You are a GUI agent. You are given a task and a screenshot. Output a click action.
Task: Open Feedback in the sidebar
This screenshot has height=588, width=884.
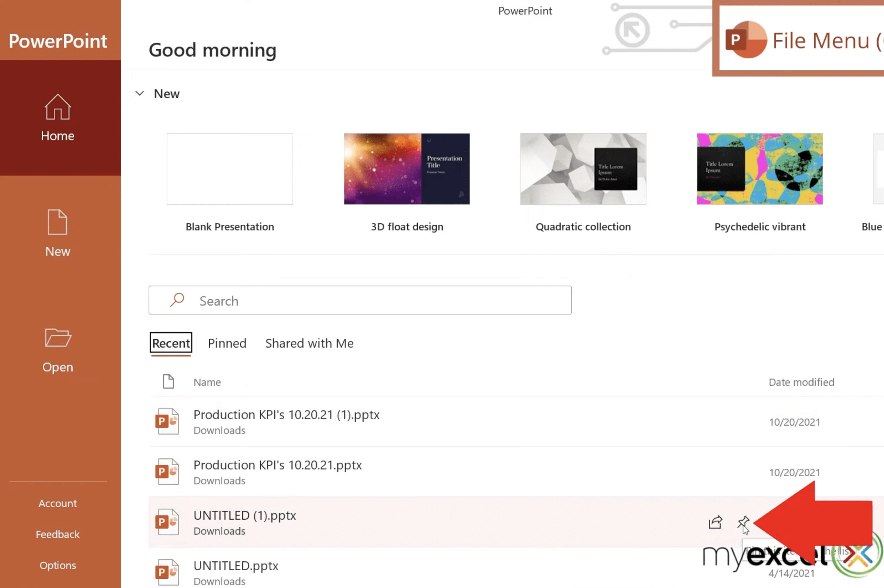pyautogui.click(x=58, y=535)
